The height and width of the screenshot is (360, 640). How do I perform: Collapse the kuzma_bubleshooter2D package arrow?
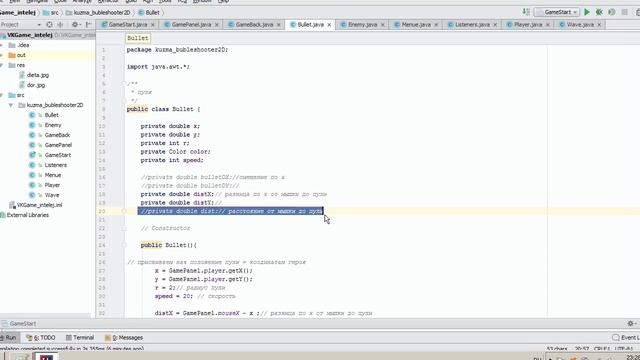point(11,105)
